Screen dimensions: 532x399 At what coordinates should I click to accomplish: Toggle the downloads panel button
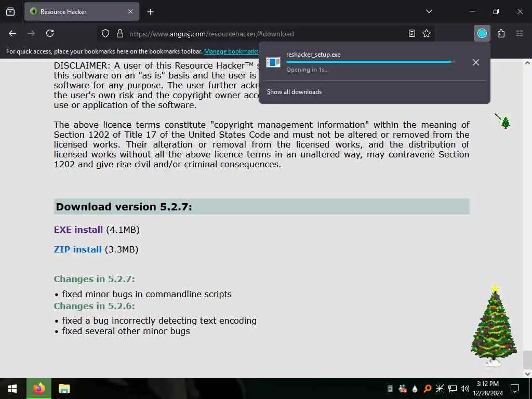tap(482, 33)
